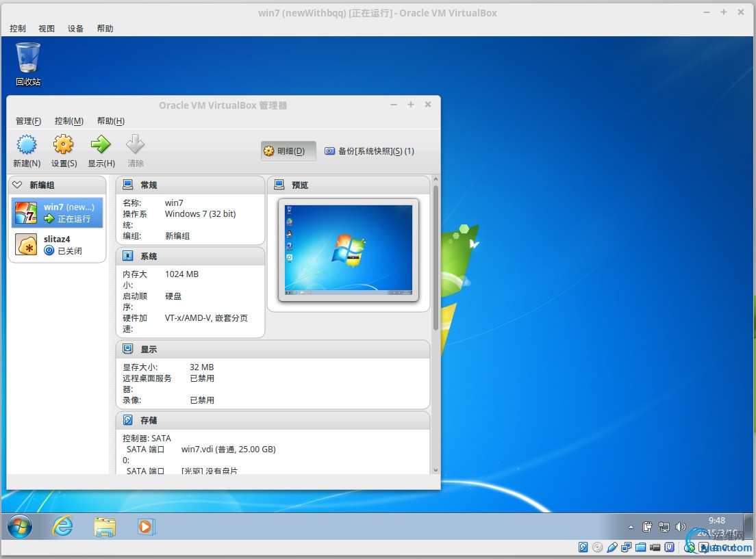
Task: Click the 常规 monitor icon
Action: (x=128, y=185)
